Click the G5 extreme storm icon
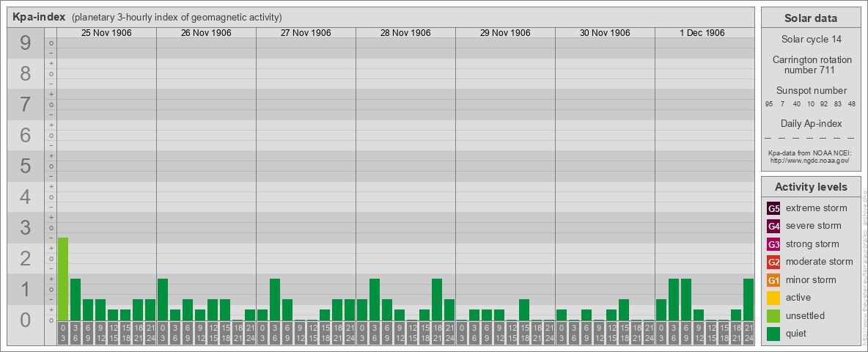Screen dimensions: 868x352 (773, 208)
